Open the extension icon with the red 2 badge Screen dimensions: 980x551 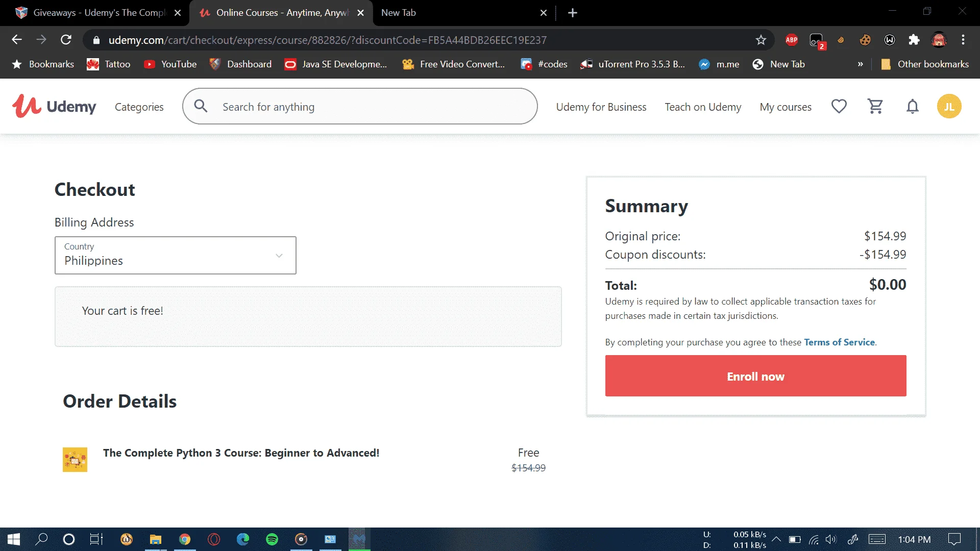[817, 40]
